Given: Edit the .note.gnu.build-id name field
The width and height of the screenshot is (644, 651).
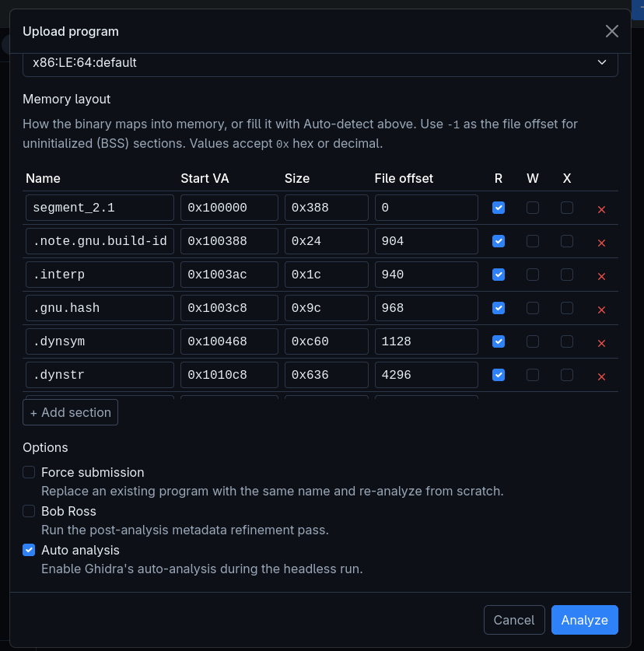Looking at the screenshot, I should (100, 241).
